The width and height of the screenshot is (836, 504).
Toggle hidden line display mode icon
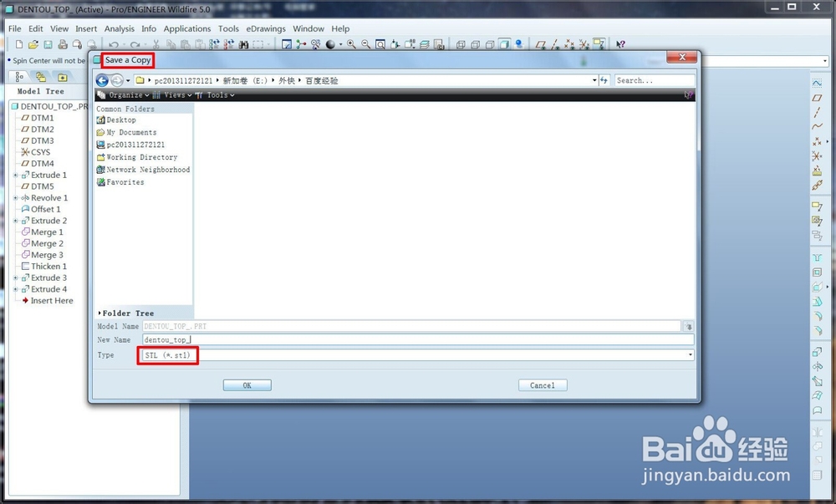click(x=475, y=44)
